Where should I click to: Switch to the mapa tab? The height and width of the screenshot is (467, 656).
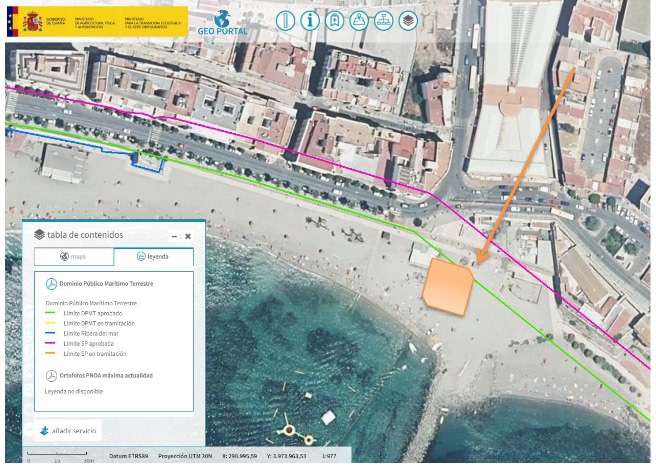tap(74, 257)
